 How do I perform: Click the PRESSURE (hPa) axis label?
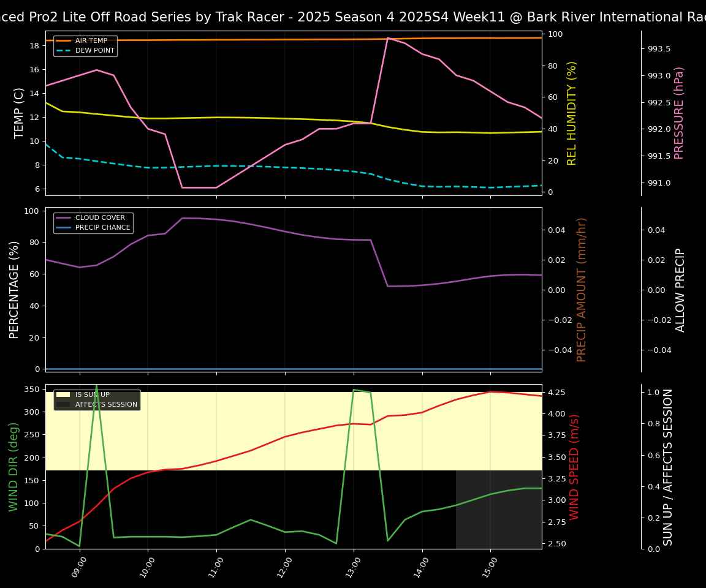pyautogui.click(x=679, y=113)
